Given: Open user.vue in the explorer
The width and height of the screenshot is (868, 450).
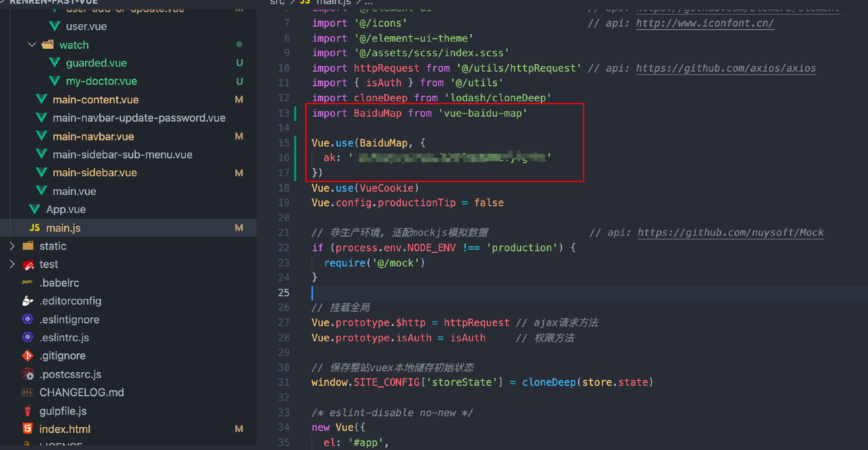Looking at the screenshot, I should (x=86, y=26).
